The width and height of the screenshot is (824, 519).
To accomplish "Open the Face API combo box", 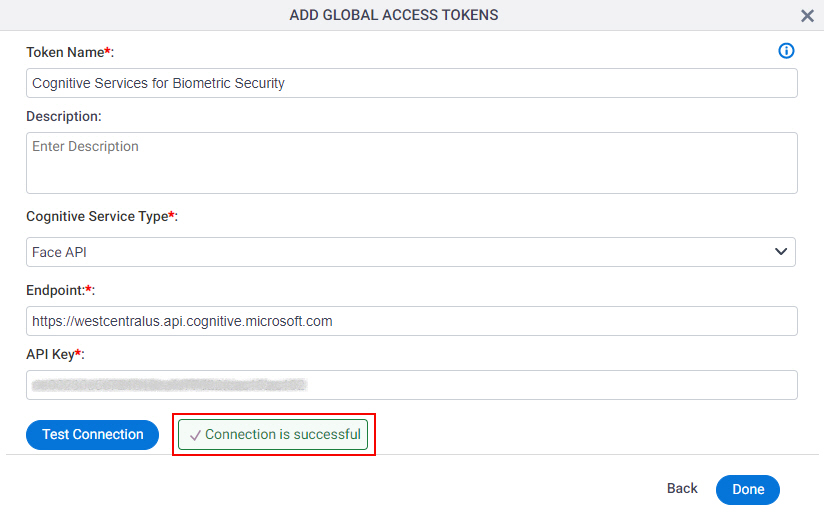I will tap(411, 252).
